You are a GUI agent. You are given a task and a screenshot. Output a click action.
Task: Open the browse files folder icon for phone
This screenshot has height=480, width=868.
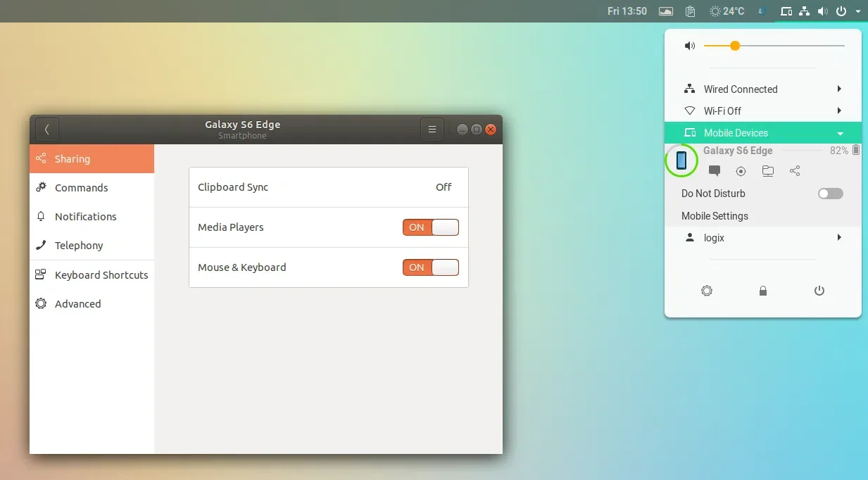768,171
